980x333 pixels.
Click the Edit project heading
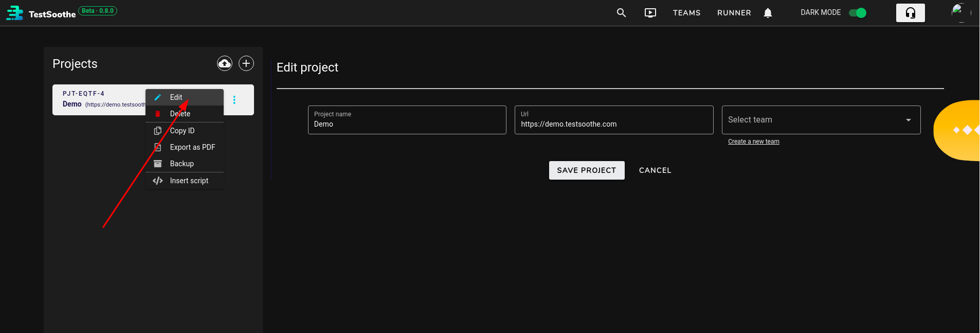(x=307, y=67)
